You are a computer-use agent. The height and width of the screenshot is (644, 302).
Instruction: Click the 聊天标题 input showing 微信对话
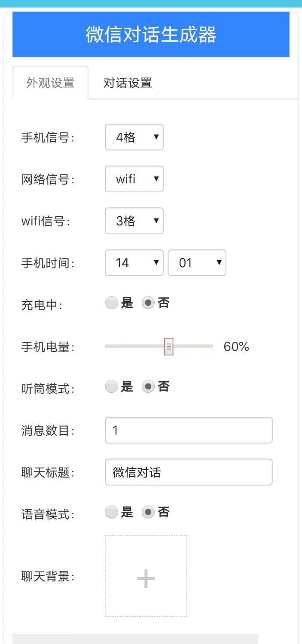[189, 472]
